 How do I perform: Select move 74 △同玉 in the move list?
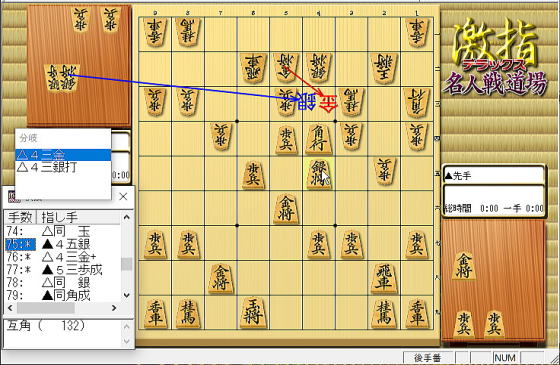[63, 231]
